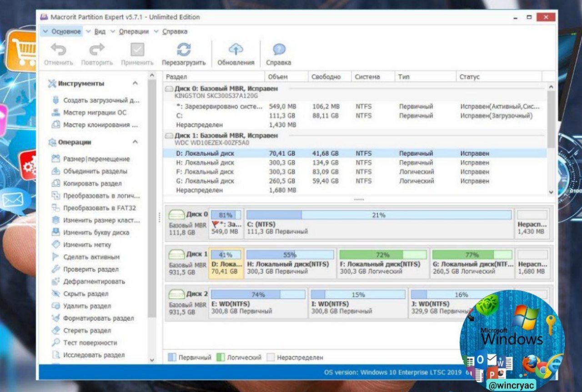Sort by the Свободно column header
582x392 pixels.
point(330,77)
